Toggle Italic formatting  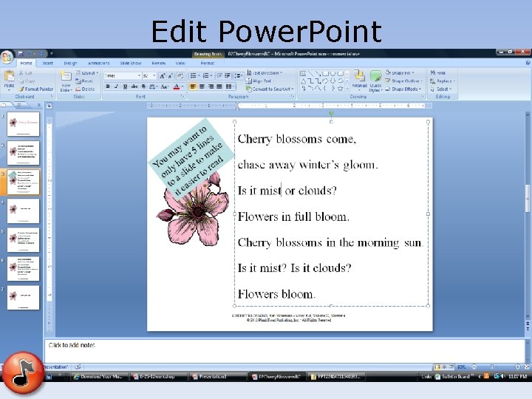click(117, 86)
